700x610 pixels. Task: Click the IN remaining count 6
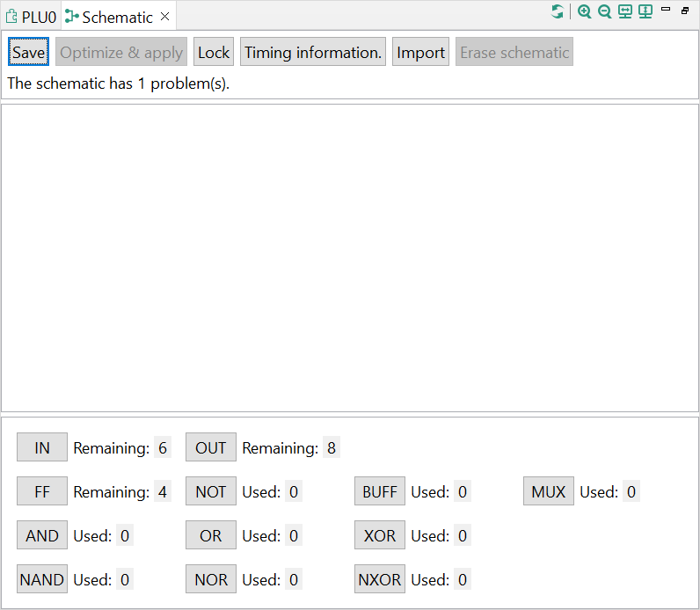163,447
